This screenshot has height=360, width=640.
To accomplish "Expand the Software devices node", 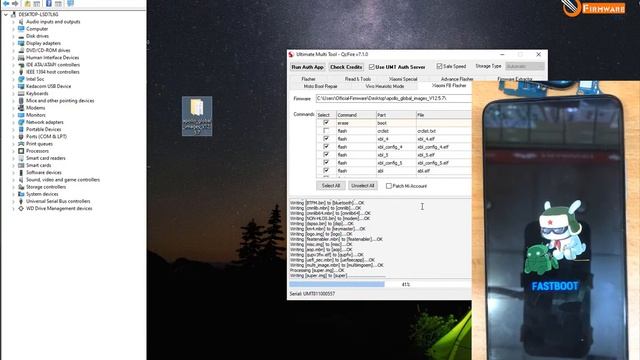I will click(13, 173).
